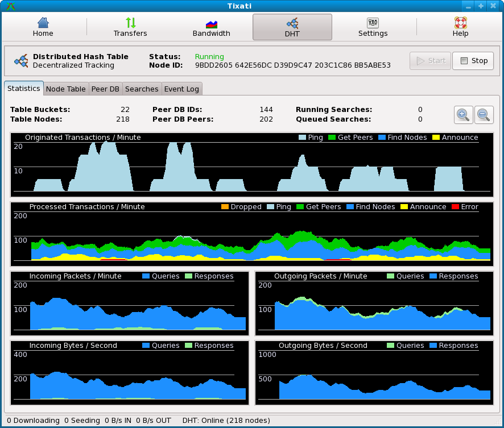Screen dimensions: 504x428
Task: Stop the DHT service
Action: [x=473, y=61]
